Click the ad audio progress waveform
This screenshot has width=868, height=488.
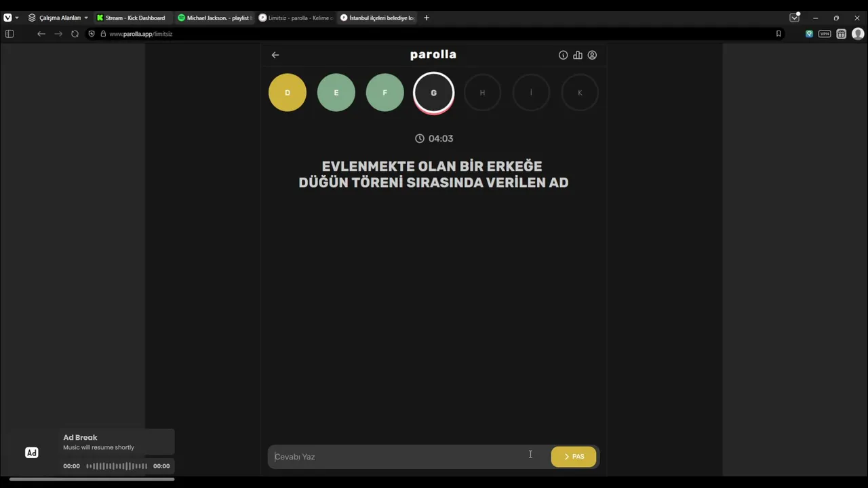tap(117, 466)
